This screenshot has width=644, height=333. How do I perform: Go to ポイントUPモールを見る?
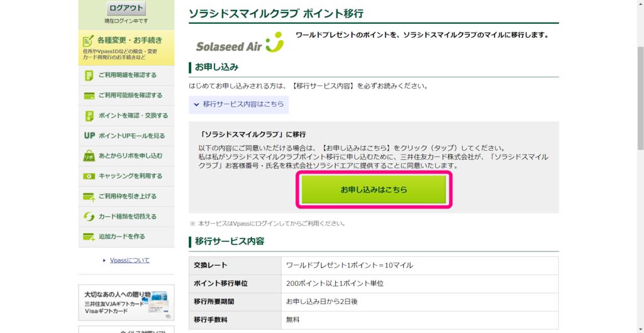pyautogui.click(x=126, y=136)
